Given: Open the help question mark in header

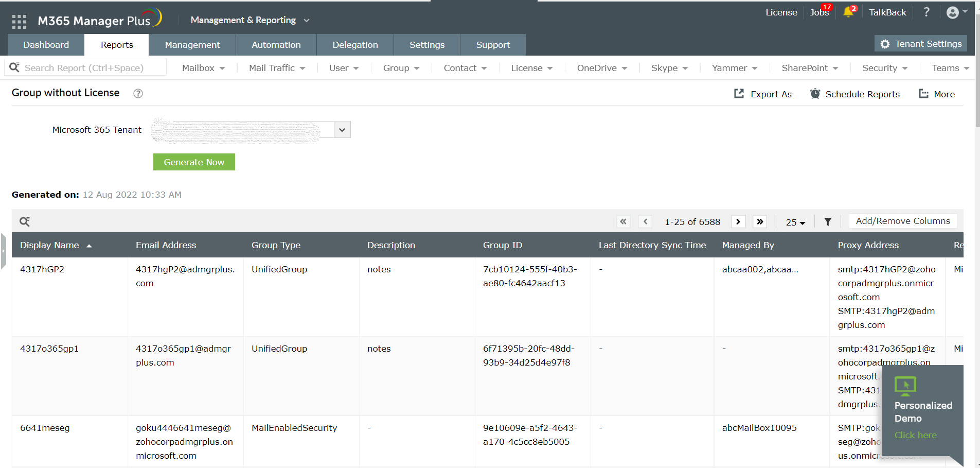Looking at the screenshot, I should 926,12.
